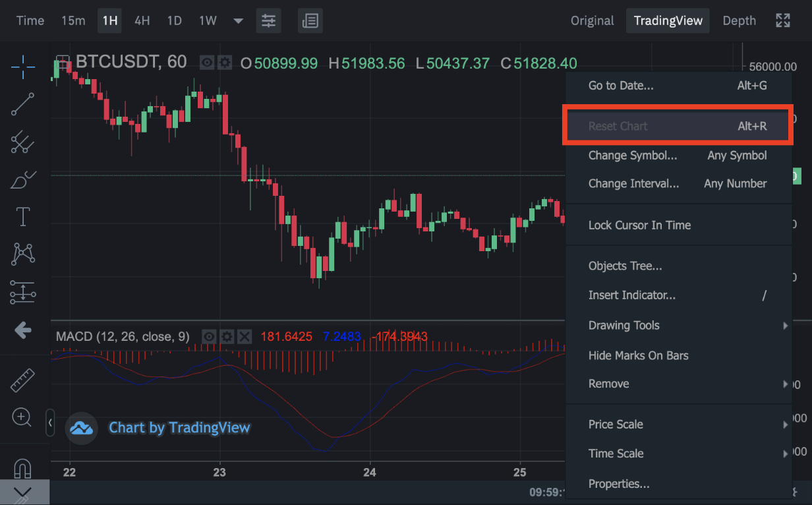Viewport: 812px width, 505px height.
Task: Open the technical indicators list icon
Action: pyautogui.click(x=310, y=20)
